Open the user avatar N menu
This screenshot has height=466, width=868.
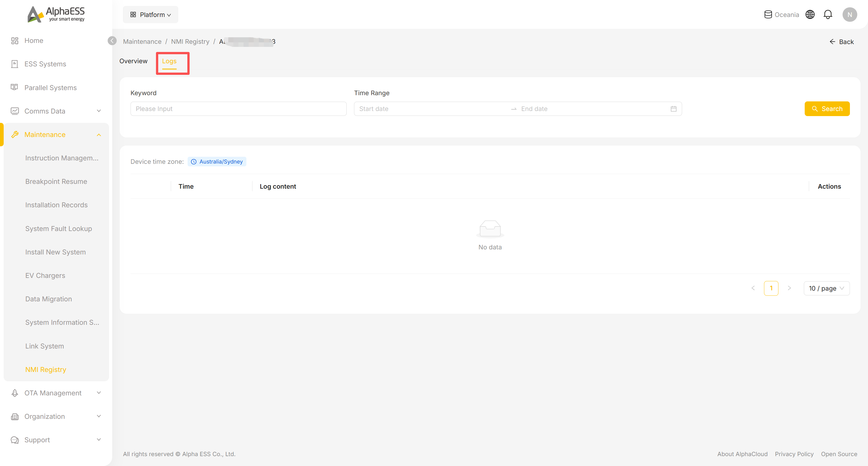click(849, 14)
